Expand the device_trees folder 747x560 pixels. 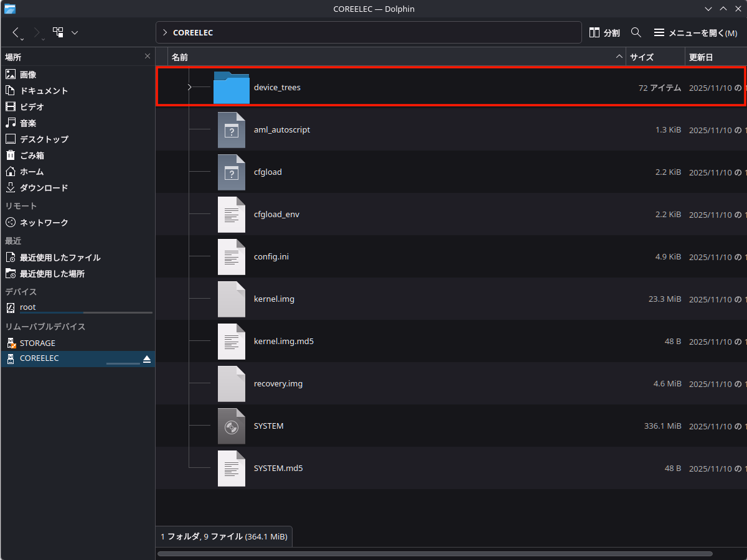[189, 87]
